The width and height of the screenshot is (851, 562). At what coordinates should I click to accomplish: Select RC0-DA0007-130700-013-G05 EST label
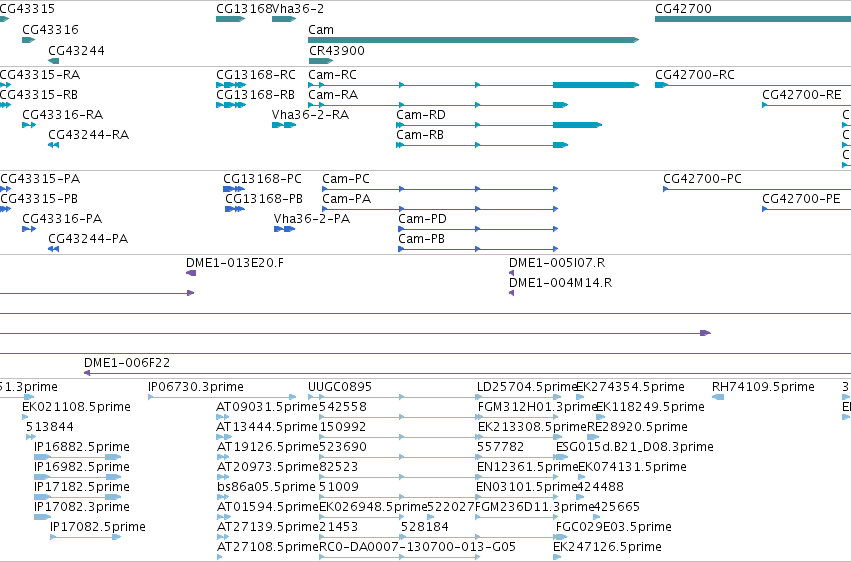(417, 547)
